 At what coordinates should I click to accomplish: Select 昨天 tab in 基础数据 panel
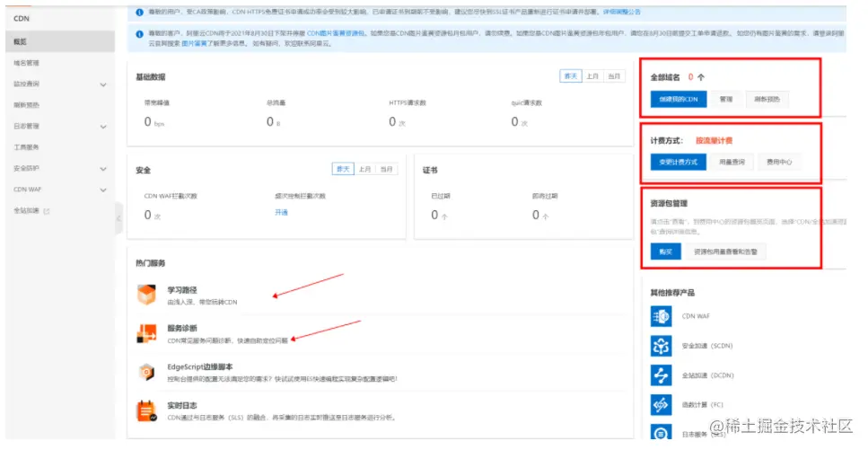(x=571, y=76)
